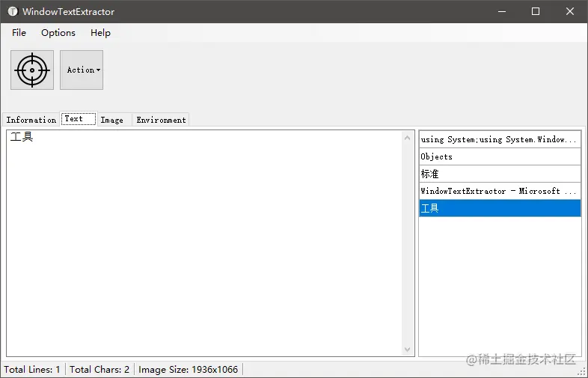Viewport: 588px width, 378px height.
Task: Switch to the Image tab
Action: click(x=114, y=120)
